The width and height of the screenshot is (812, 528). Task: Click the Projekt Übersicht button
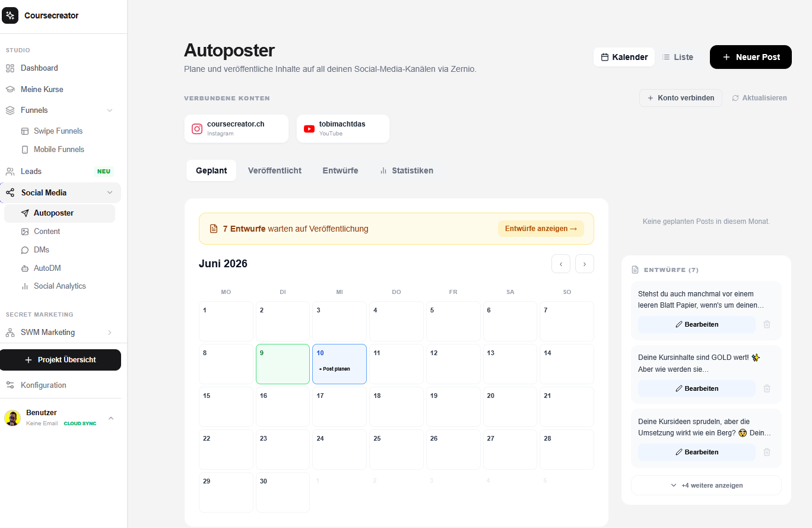pyautogui.click(x=61, y=360)
